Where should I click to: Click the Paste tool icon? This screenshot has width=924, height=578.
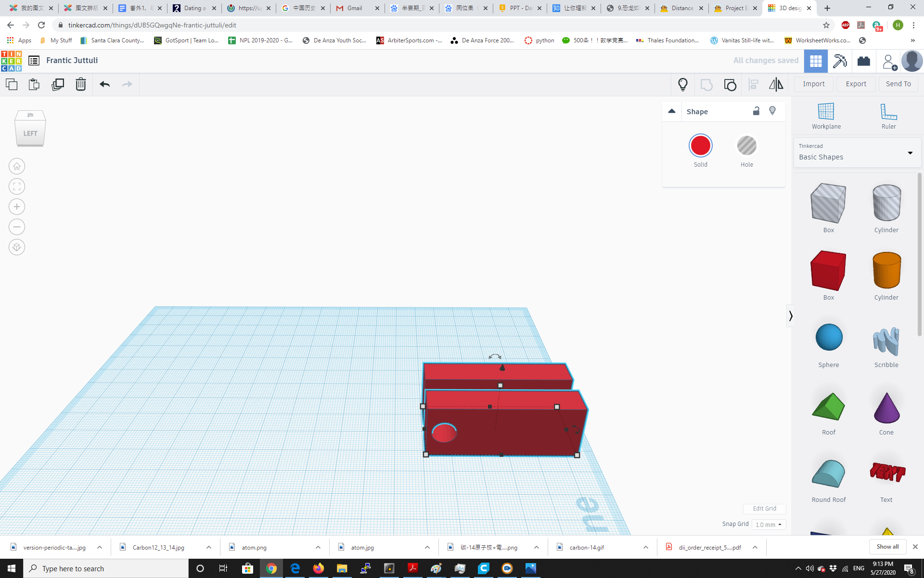(x=34, y=84)
